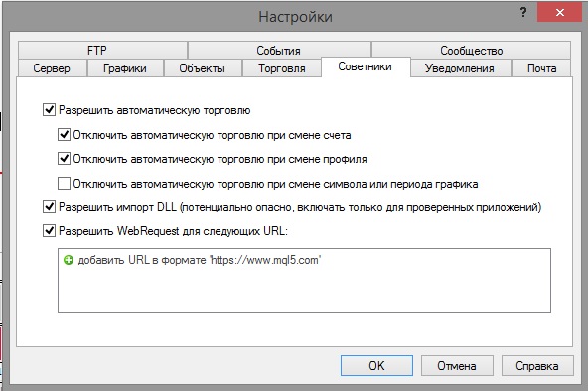Select the Объекты tab
588x391 pixels.
(203, 68)
